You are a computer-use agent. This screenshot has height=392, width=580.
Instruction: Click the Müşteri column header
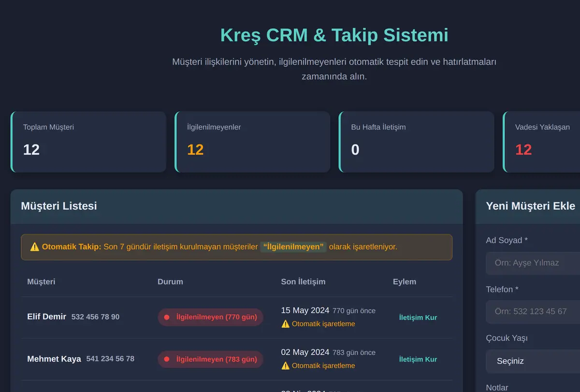pos(41,282)
